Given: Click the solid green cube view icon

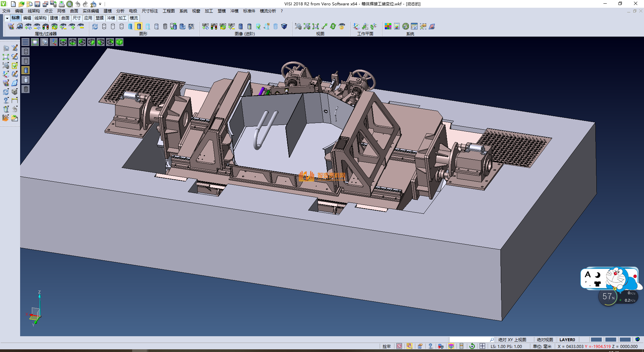Looking at the screenshot, I should click(119, 42).
